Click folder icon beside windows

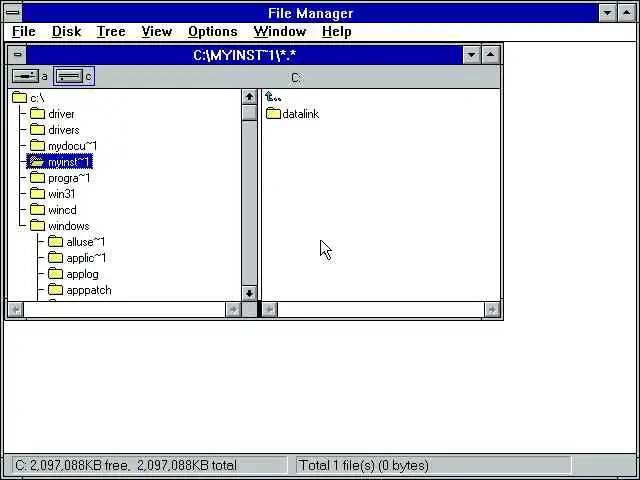tap(37, 225)
